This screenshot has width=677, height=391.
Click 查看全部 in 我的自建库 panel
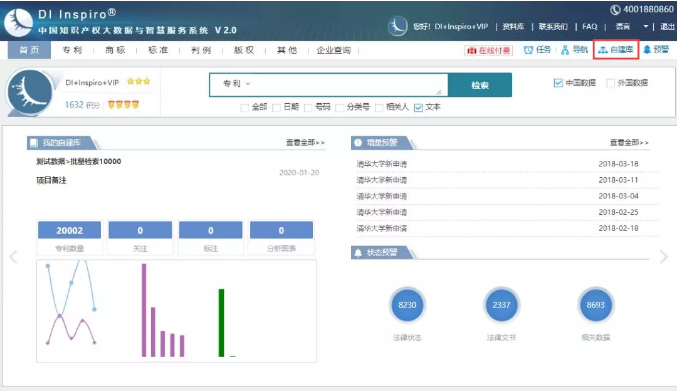pos(305,142)
